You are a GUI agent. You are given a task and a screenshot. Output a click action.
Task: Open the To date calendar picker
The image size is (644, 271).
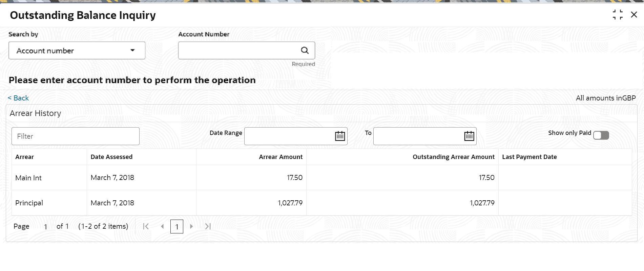click(x=469, y=136)
